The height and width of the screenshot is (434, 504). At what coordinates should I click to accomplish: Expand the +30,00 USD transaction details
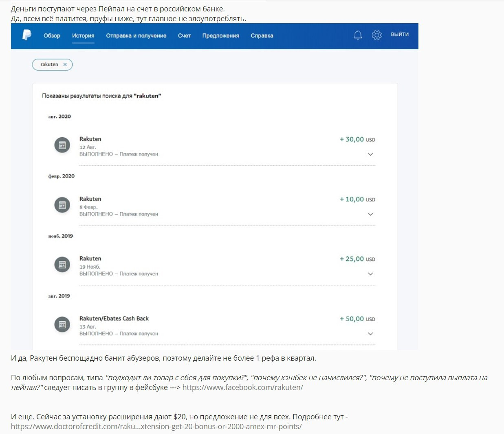point(370,154)
